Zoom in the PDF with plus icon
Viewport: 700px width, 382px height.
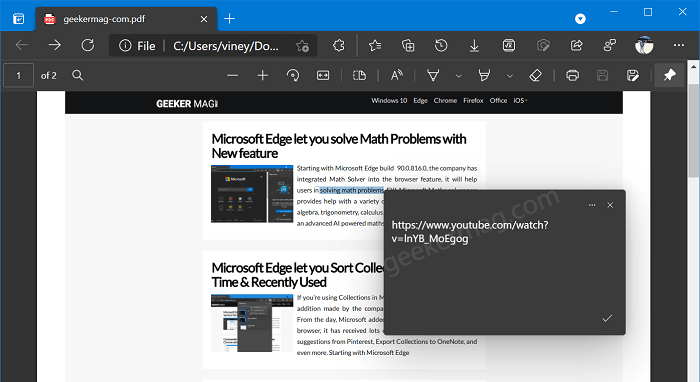[x=262, y=75]
